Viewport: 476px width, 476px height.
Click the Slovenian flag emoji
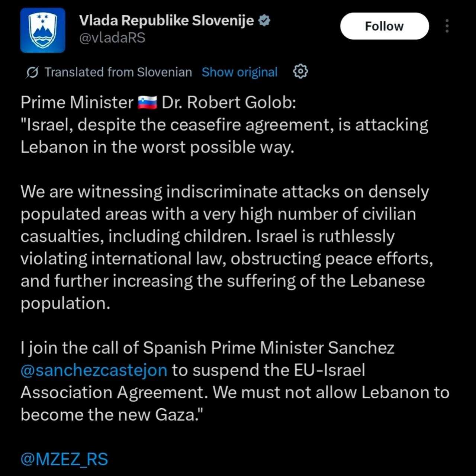click(x=147, y=103)
